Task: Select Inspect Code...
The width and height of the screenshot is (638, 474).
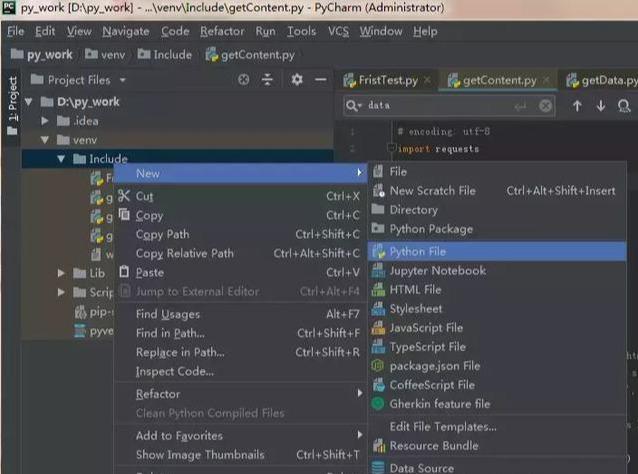Action: (x=240, y=371)
